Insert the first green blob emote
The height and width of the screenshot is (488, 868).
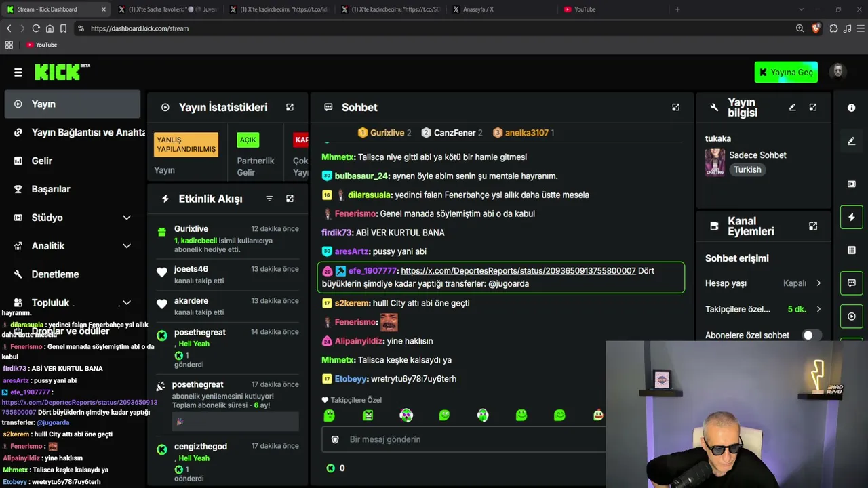(x=329, y=415)
